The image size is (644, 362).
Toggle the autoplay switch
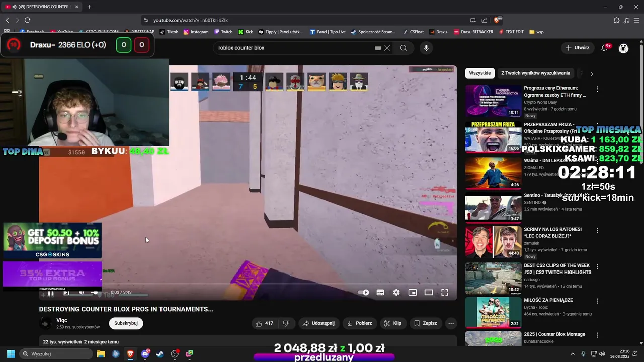[364, 292]
